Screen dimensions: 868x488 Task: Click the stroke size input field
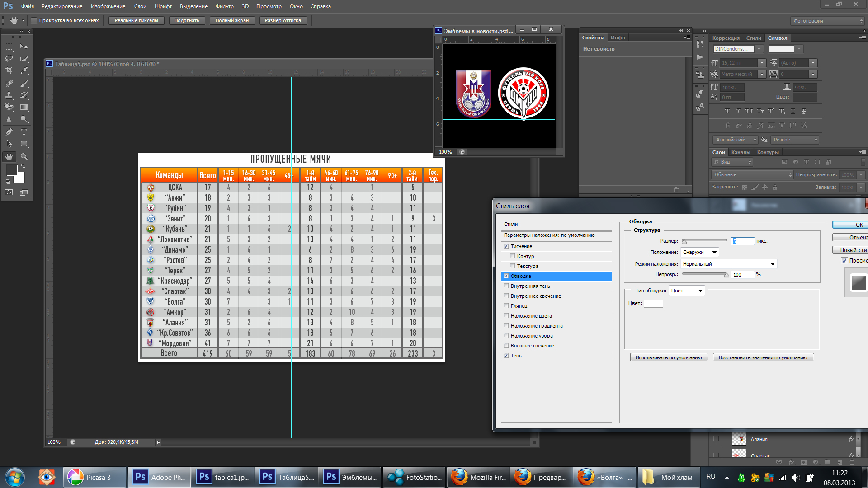(742, 241)
